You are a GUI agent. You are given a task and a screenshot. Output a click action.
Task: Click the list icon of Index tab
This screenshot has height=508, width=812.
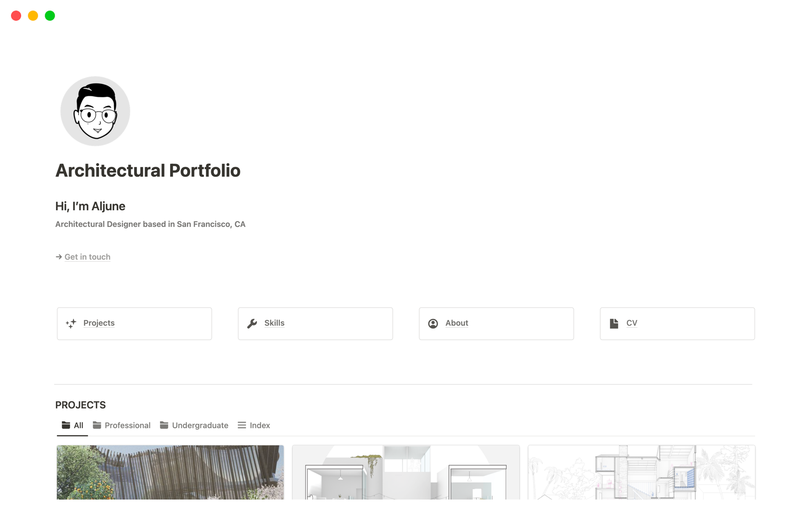[x=242, y=425]
